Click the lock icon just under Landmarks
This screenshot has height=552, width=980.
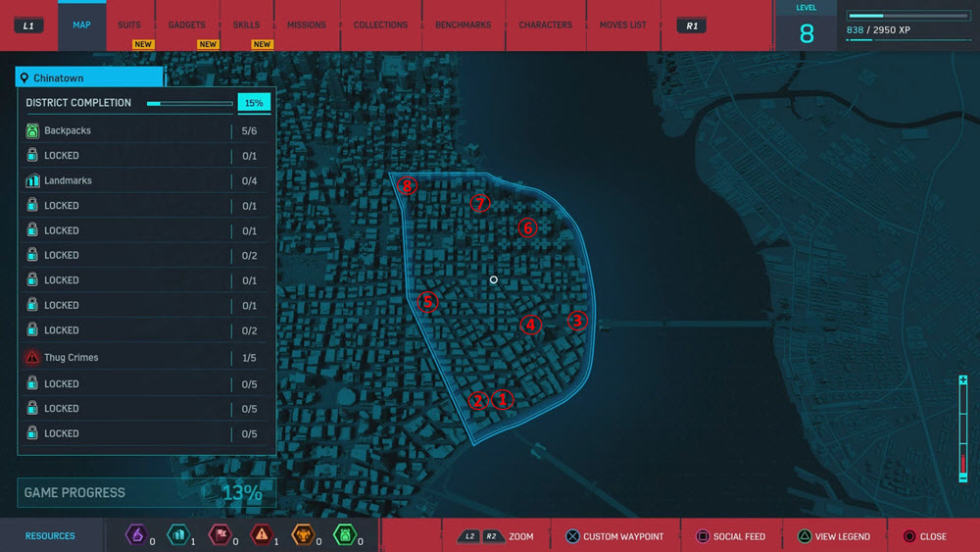coord(32,205)
